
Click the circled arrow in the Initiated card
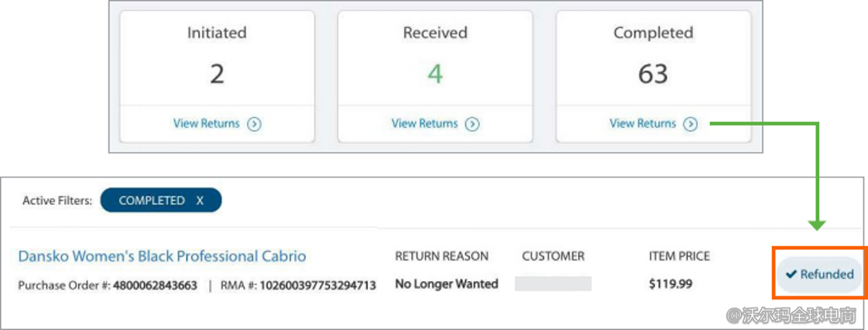254,124
